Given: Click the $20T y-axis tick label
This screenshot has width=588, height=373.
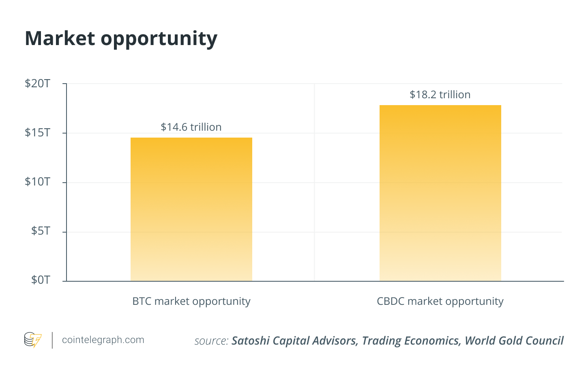Looking at the screenshot, I should pos(38,84).
